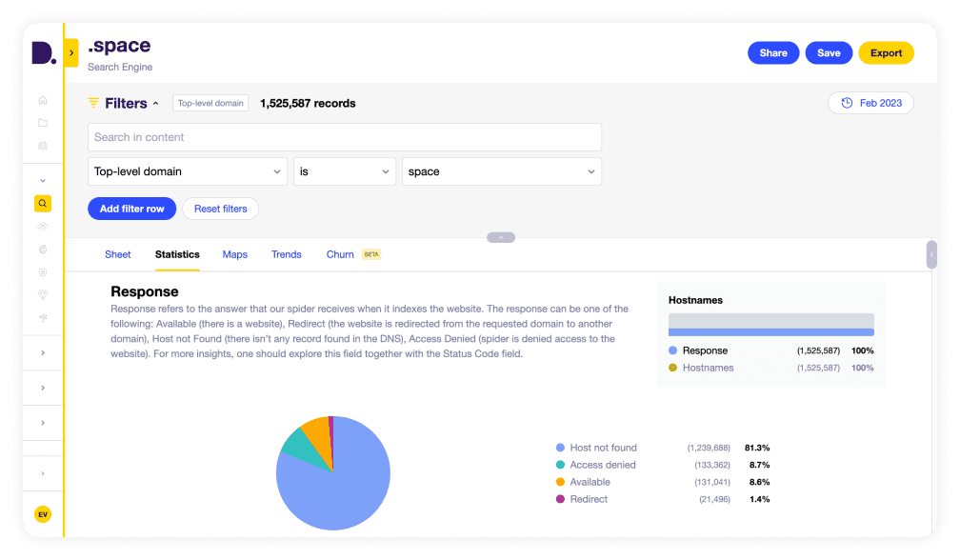Switch to the Trends tab
Viewport: 960px width, 560px height.
[286, 254]
